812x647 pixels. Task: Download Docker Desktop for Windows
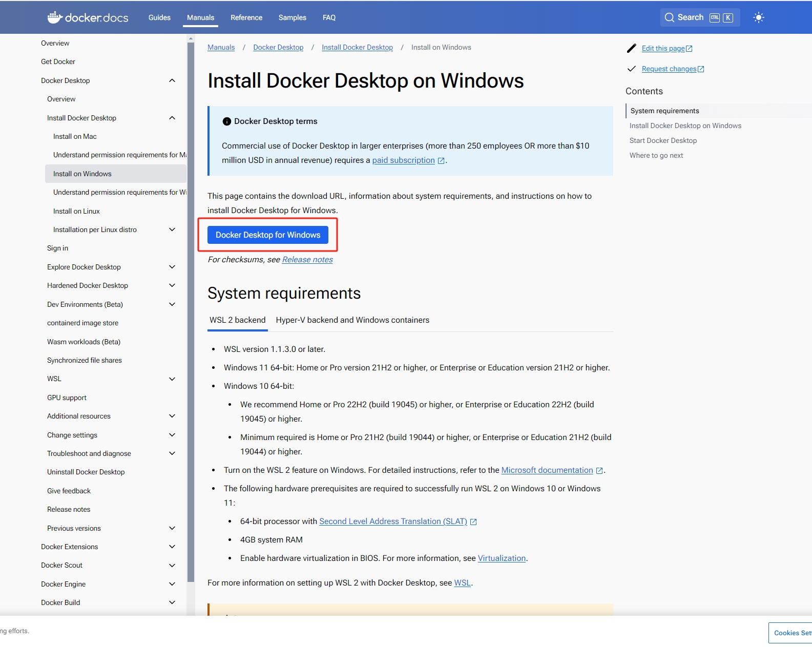268,235
